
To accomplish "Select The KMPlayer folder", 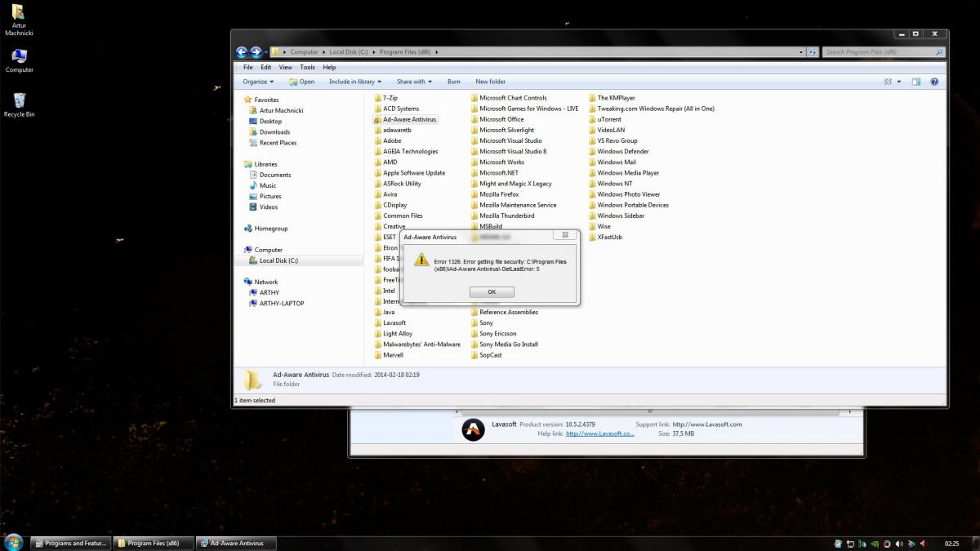I will click(611, 98).
